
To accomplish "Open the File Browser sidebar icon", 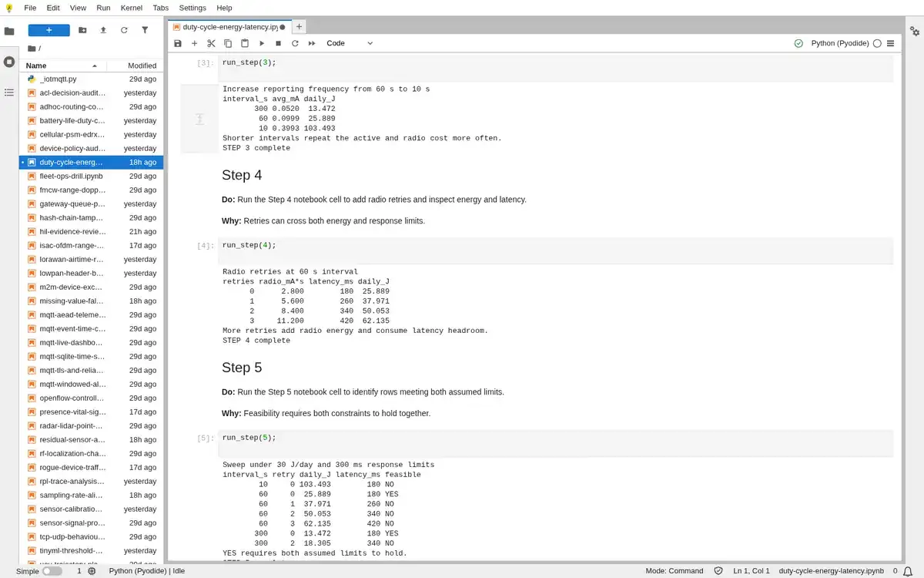I will click(x=9, y=32).
